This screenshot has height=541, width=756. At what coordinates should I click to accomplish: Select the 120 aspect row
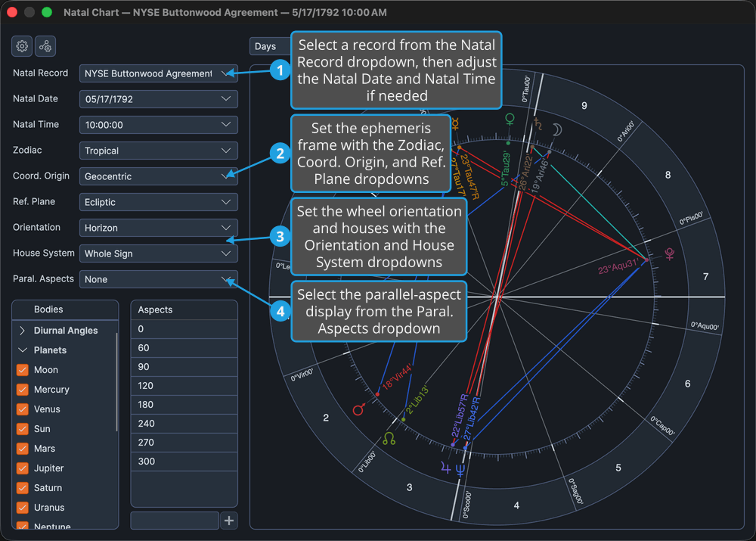click(184, 386)
